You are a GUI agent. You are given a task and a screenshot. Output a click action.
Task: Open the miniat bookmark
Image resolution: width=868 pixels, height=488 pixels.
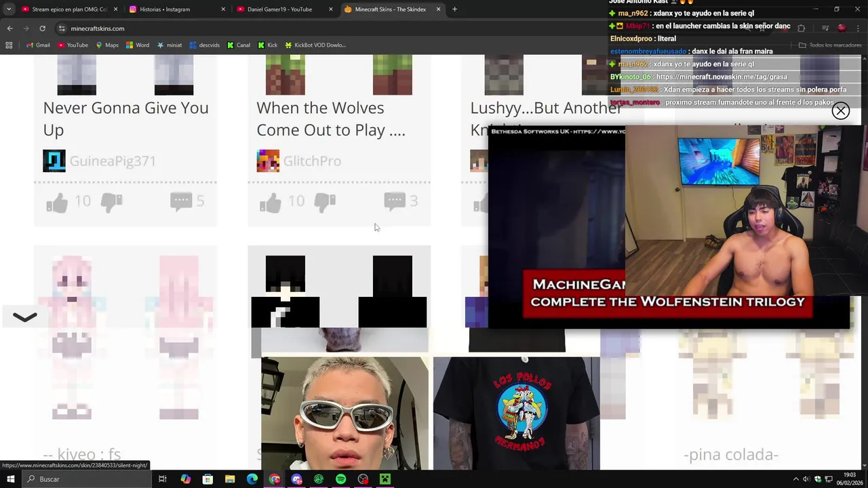click(x=170, y=45)
